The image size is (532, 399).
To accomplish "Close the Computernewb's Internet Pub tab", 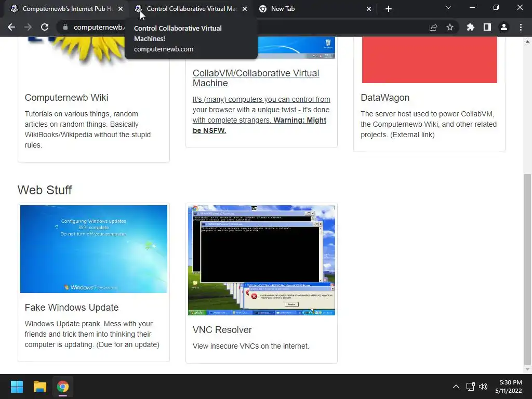I will coord(121,9).
